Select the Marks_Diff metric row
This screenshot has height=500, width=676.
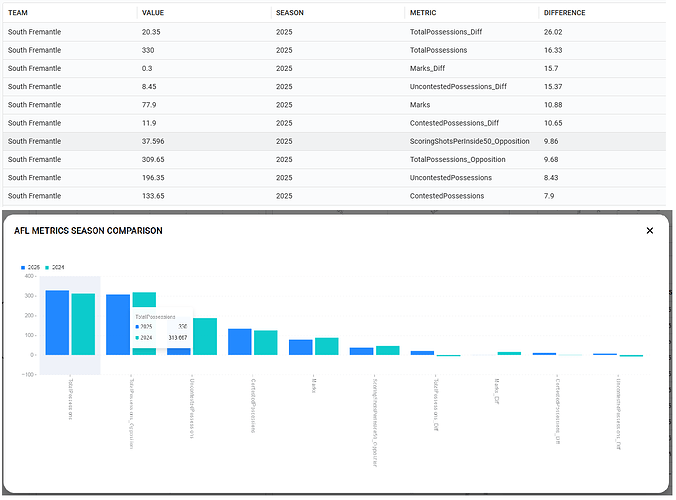point(300,68)
